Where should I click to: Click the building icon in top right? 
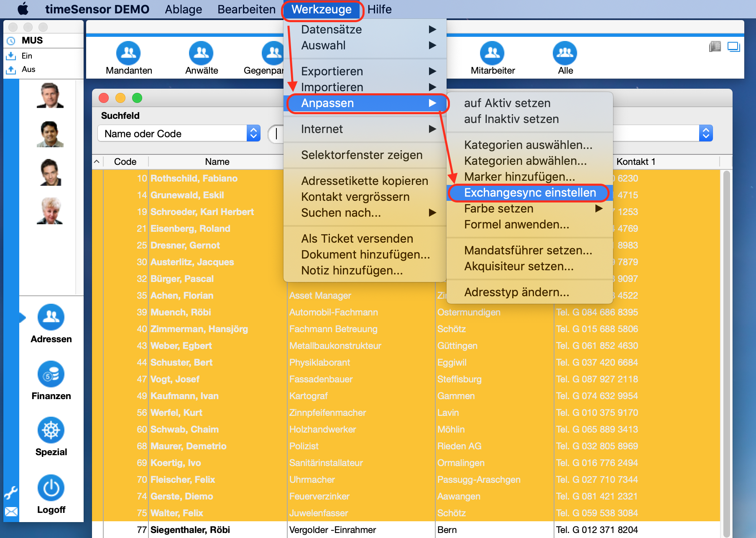[715, 46]
